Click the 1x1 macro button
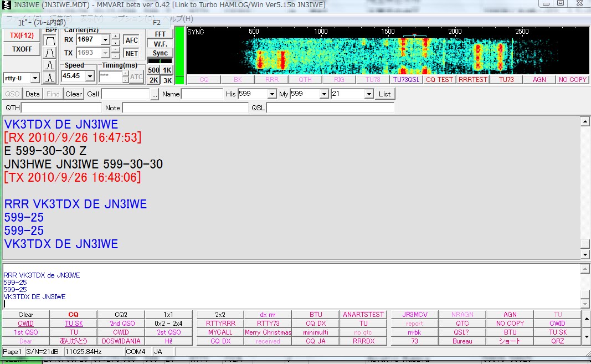Image resolution: width=591 pixels, height=364 pixels. point(168,315)
